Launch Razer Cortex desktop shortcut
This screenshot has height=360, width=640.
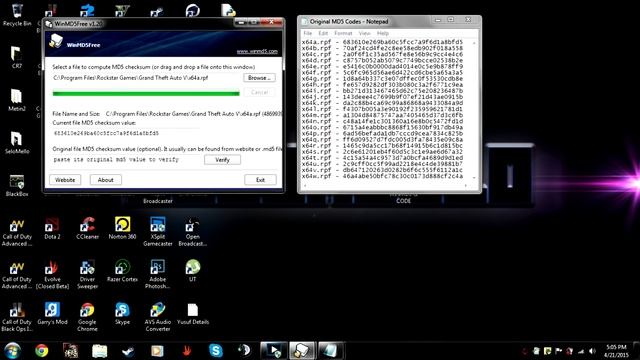(122, 271)
